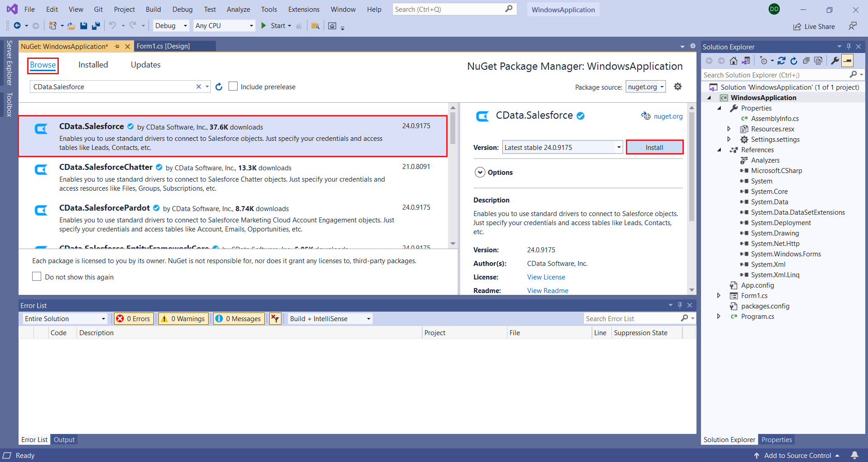This screenshot has height=462, width=868.
Task: Click the Open File folder icon
Action: click(x=71, y=26)
